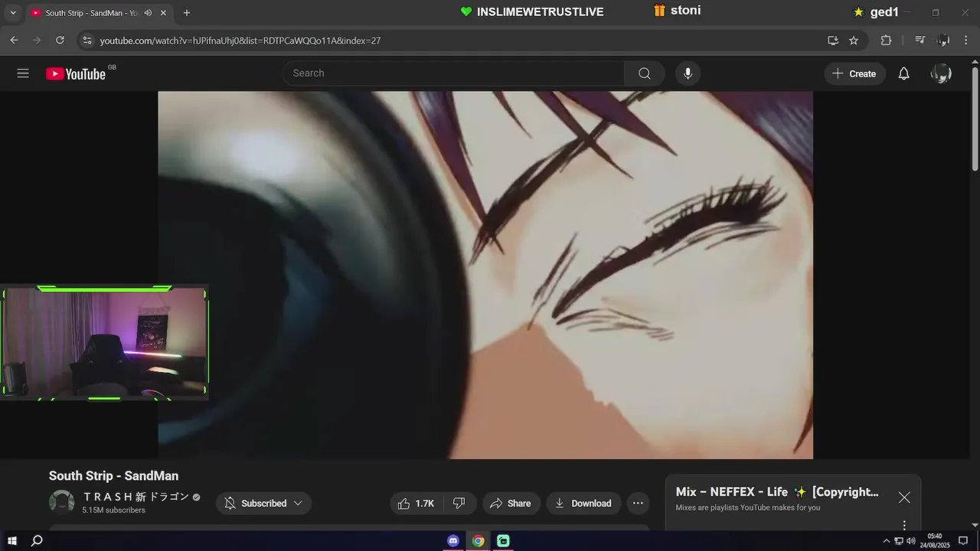Viewport: 980px width, 551px height.
Task: Open a new browser tab
Action: tap(187, 13)
